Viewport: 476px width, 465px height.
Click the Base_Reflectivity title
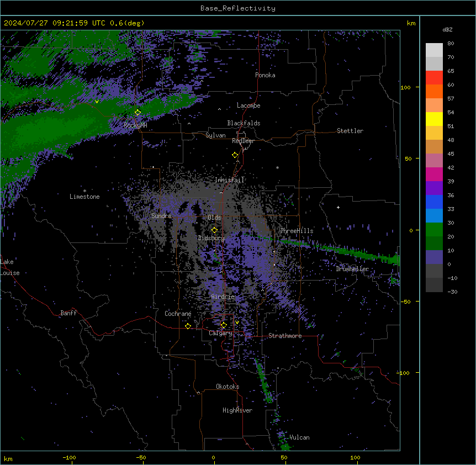238,8
